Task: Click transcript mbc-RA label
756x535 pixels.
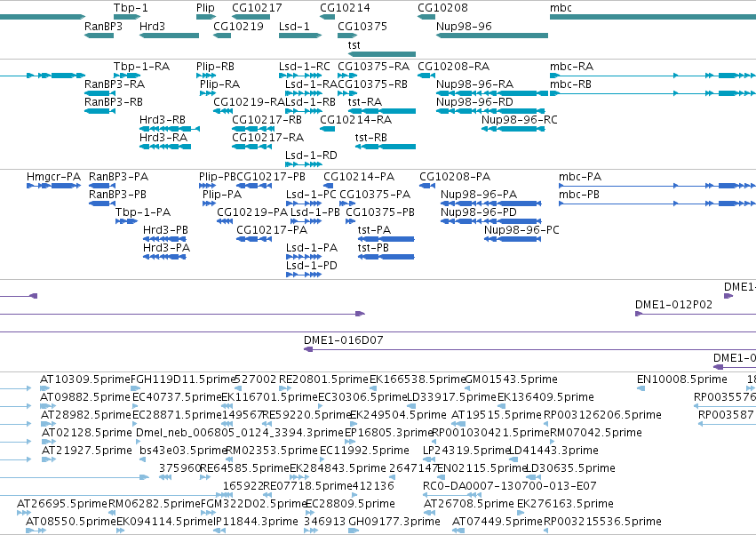Action: pos(571,67)
